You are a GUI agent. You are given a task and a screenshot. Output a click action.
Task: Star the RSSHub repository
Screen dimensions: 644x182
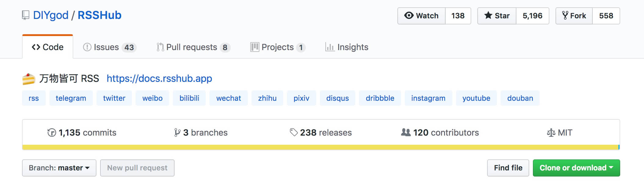coord(497,16)
